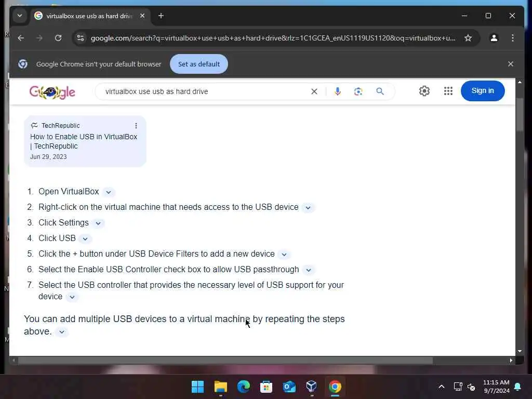
Task: Show hidden system tray icons
Action: (x=442, y=387)
